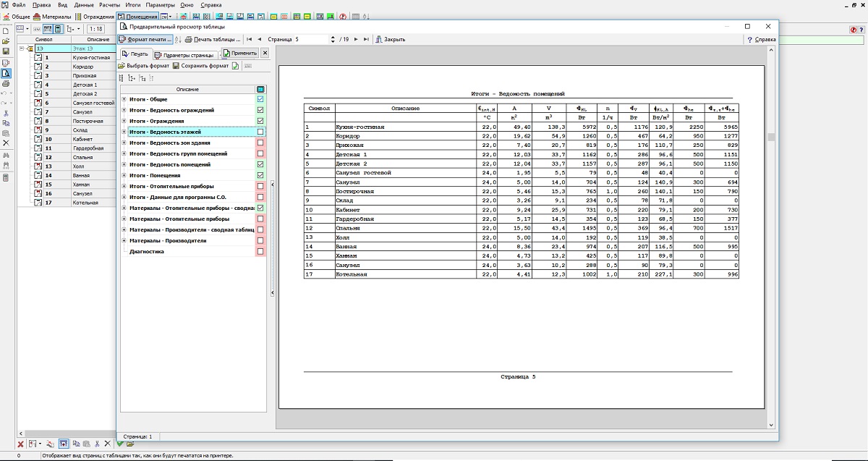Click the print preview icon in left sidebar
The image size is (868, 461).
tap(6, 73)
